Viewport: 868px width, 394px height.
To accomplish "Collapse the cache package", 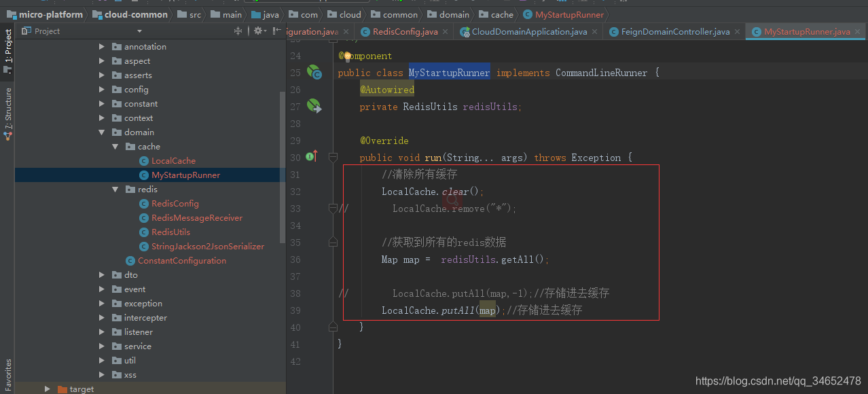I will (115, 147).
